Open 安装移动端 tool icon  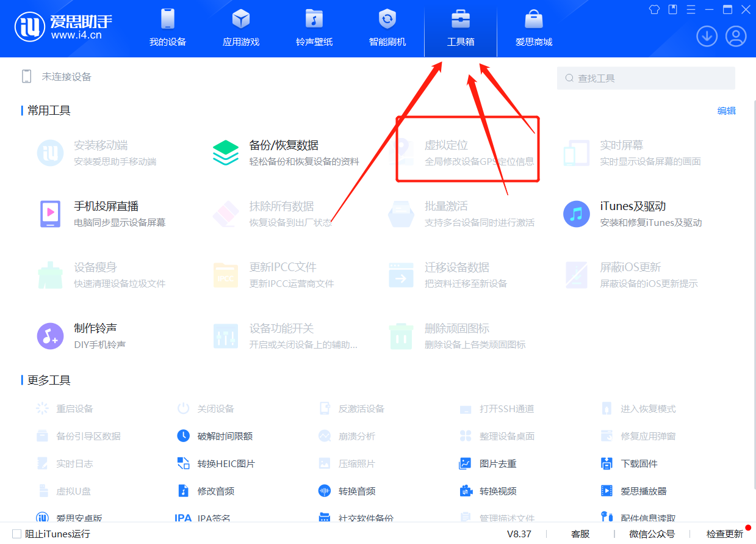pos(50,153)
